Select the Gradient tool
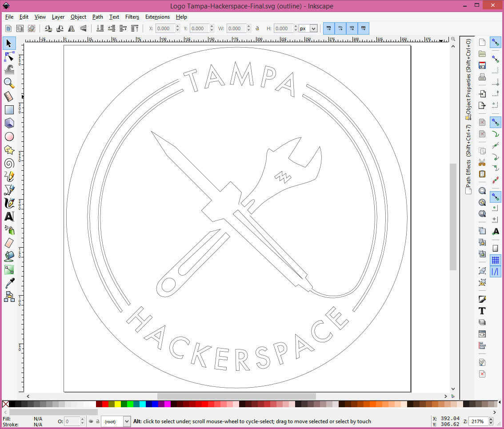Image resolution: width=504 pixels, height=429 pixels. pyautogui.click(x=9, y=270)
